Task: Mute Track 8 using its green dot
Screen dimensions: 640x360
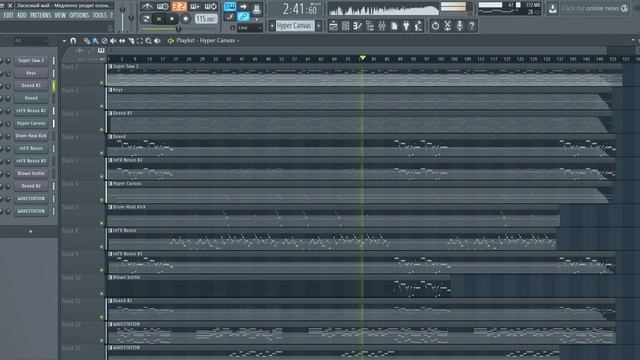Action: point(102,247)
